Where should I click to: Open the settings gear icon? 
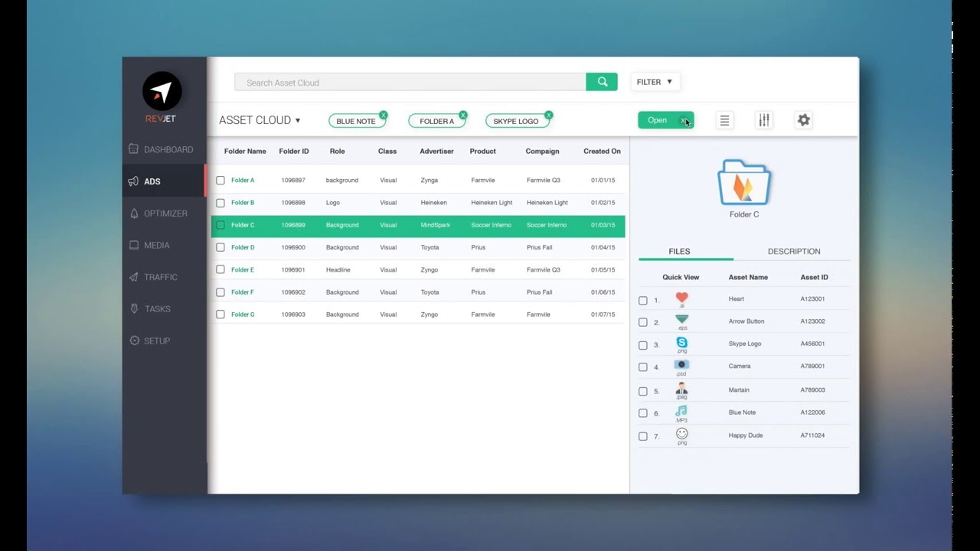pos(803,120)
